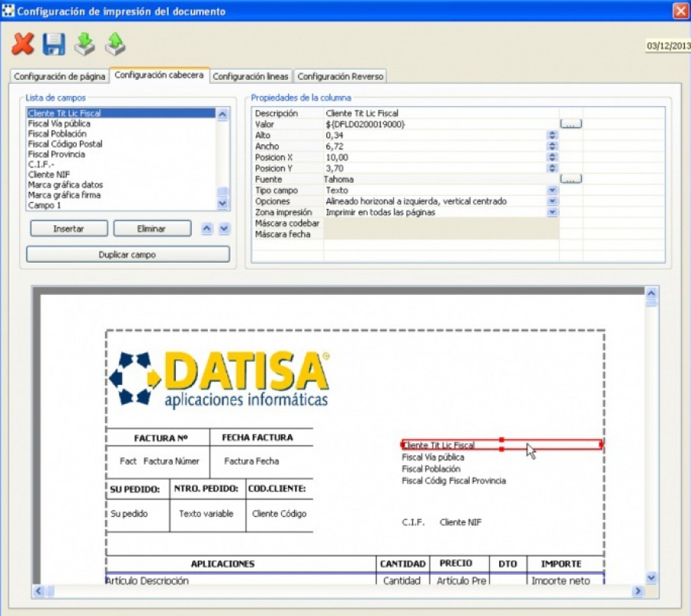Switch to the Configuración lineas tab
The width and height of the screenshot is (691, 616).
(250, 76)
